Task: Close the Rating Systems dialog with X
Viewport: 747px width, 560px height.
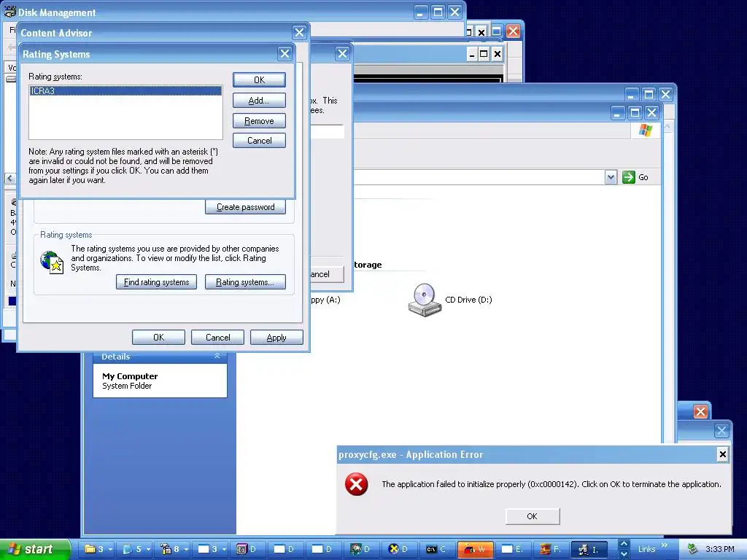Action: [285, 54]
